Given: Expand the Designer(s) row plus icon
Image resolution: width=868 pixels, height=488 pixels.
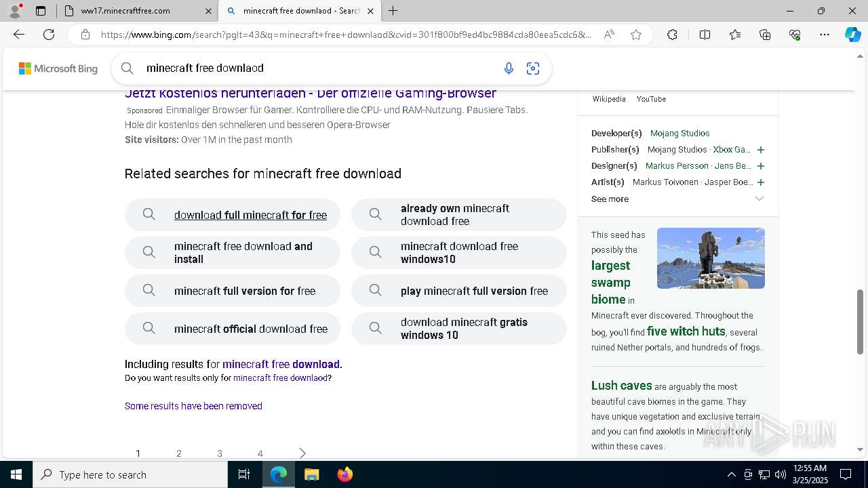Looking at the screenshot, I should pos(761,166).
